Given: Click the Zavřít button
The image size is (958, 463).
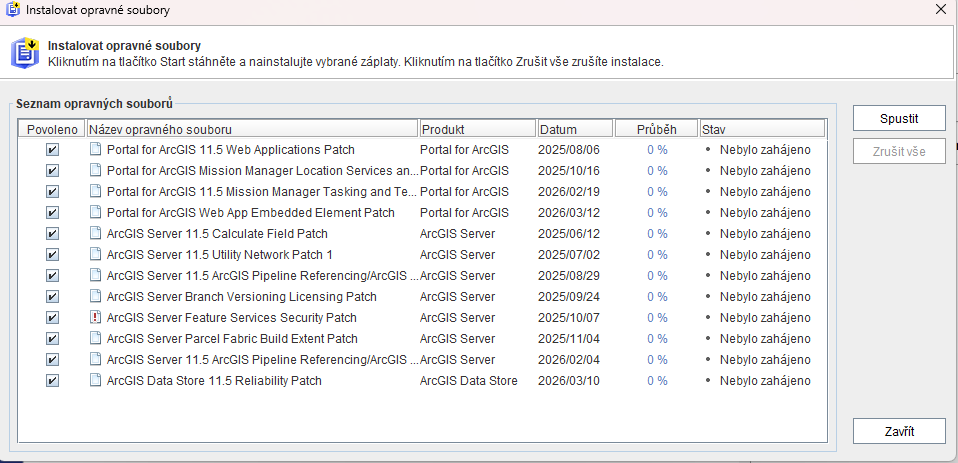Looking at the screenshot, I should pos(899,431).
